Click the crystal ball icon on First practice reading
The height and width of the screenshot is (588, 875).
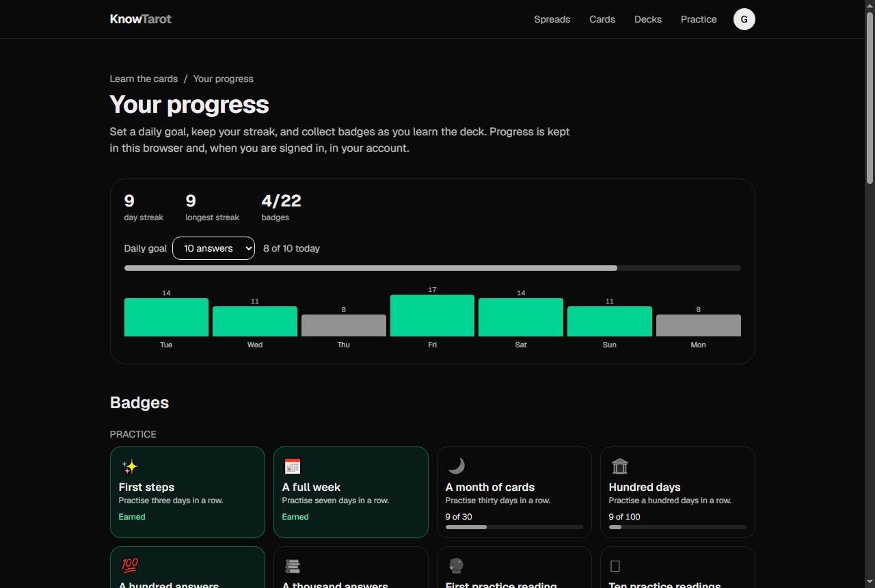pyautogui.click(x=456, y=566)
